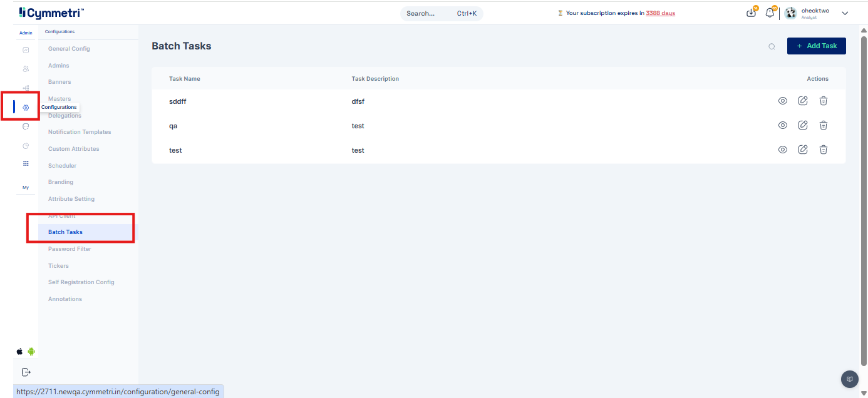
Task: Open the apps grid icon in sidebar
Action: click(x=26, y=163)
